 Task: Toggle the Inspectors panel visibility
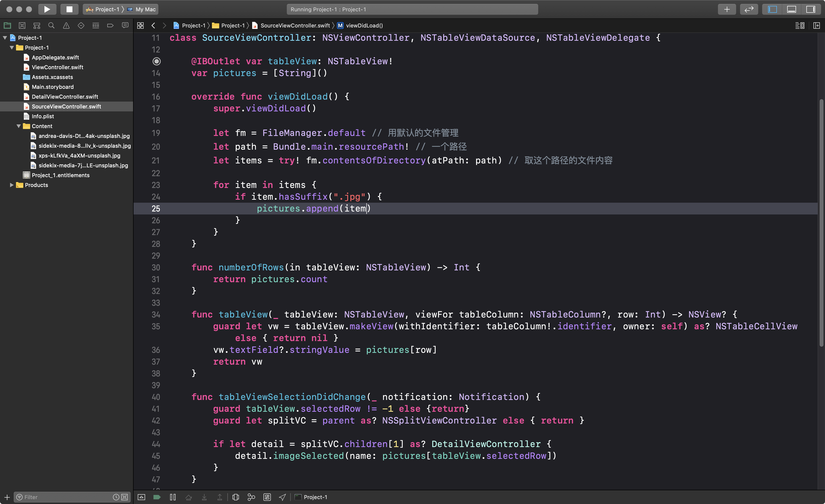point(811,9)
